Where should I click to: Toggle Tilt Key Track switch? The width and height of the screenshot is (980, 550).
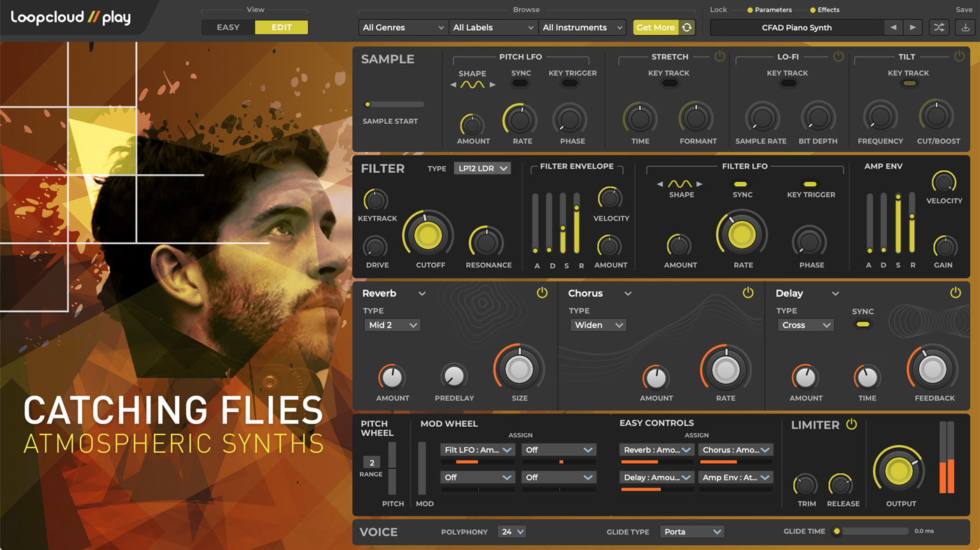(909, 84)
